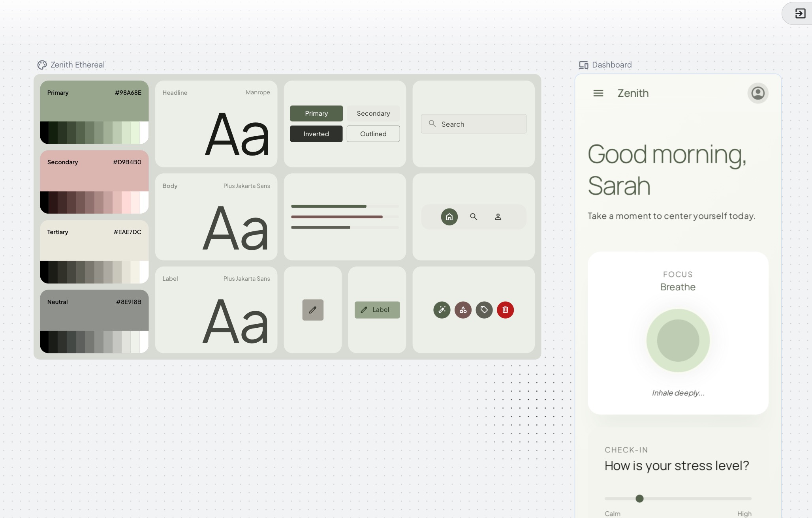812x518 pixels.
Task: Select the person icon in navigation bar
Action: point(498,217)
